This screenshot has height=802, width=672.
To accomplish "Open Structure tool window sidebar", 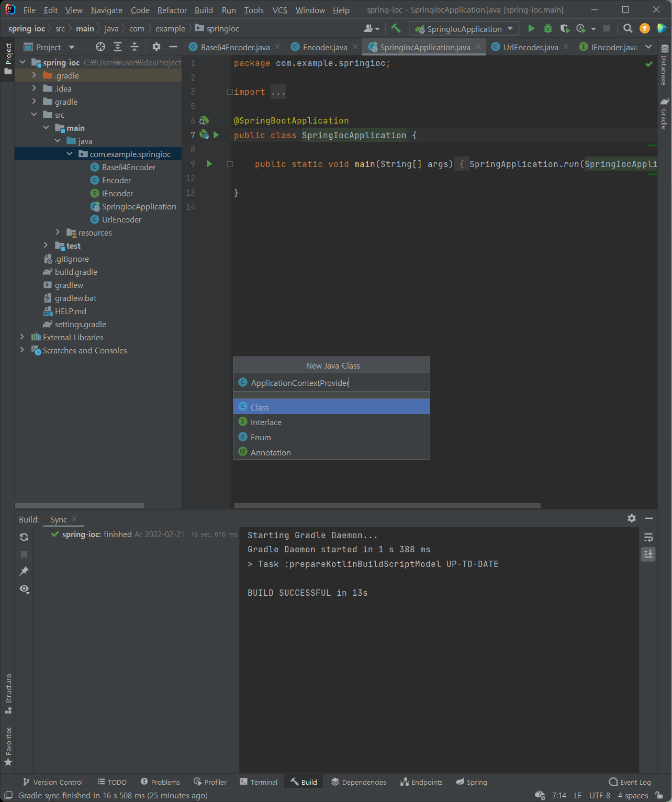I will pyautogui.click(x=8, y=693).
